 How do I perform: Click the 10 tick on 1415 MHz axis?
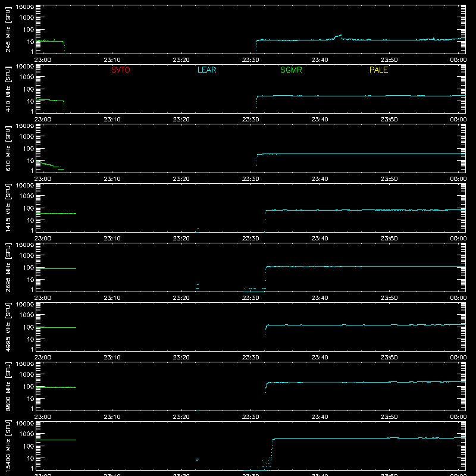30,220
